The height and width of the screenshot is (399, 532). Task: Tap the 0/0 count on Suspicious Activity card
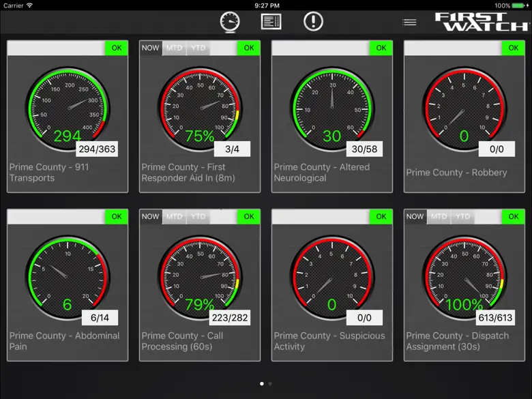pos(364,318)
